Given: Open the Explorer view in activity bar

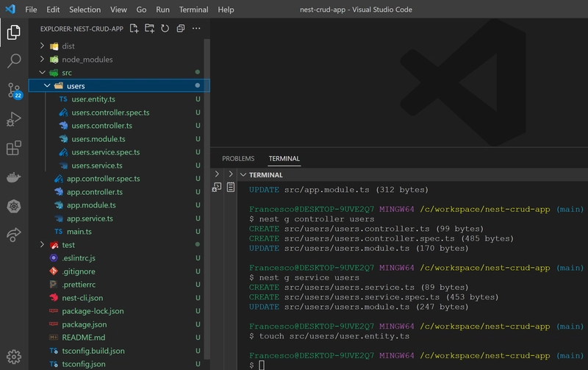Looking at the screenshot, I should 14,32.
